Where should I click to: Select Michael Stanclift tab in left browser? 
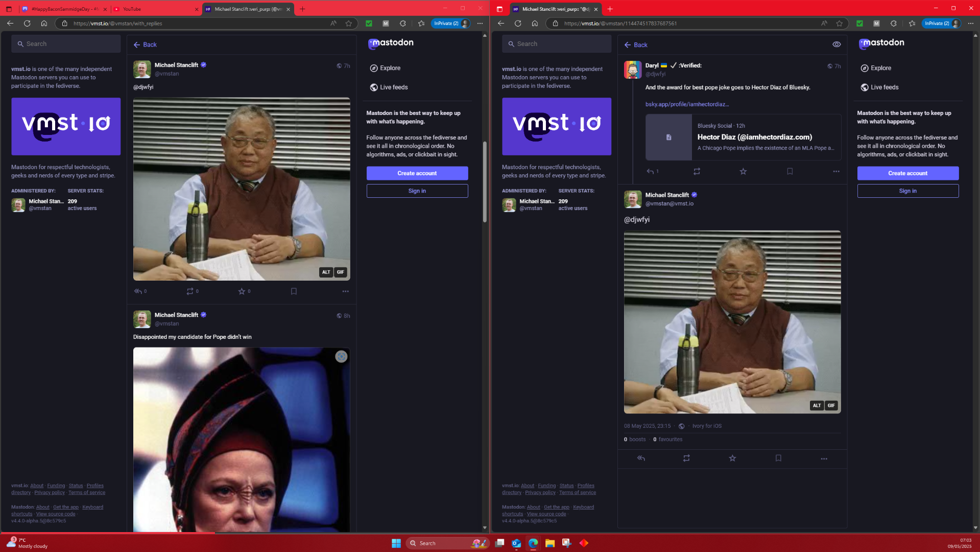[x=248, y=9]
